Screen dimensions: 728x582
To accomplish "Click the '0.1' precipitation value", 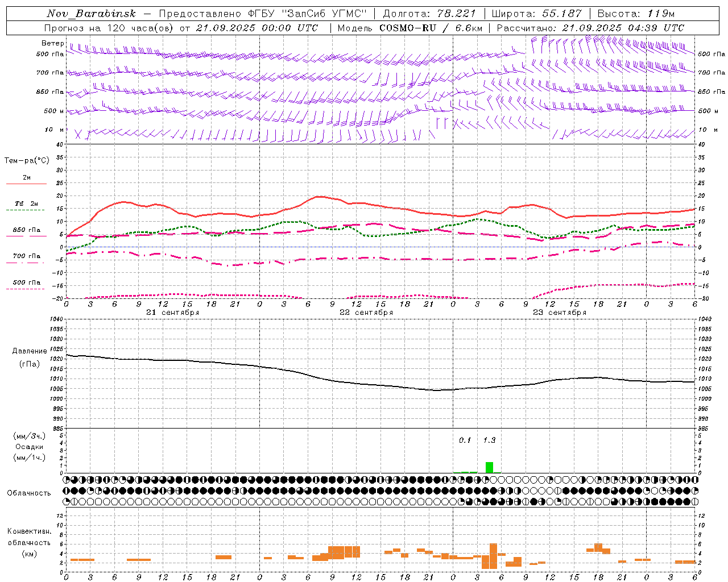I will pyautogui.click(x=465, y=440).
